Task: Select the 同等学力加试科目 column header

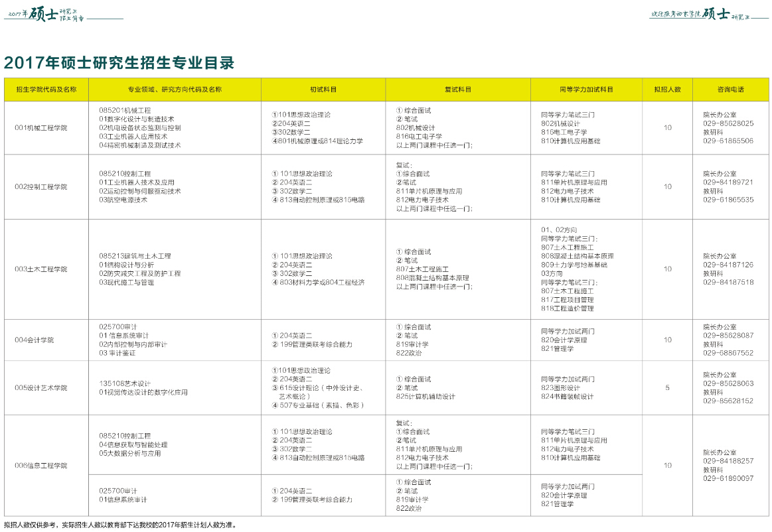Action: click(x=586, y=90)
